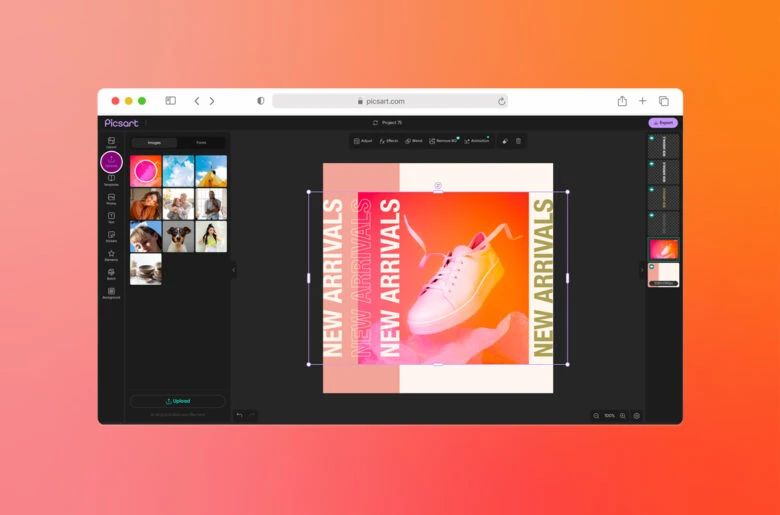This screenshot has height=515, width=780.
Task: Open Remove BG in toolbar
Action: [443, 141]
